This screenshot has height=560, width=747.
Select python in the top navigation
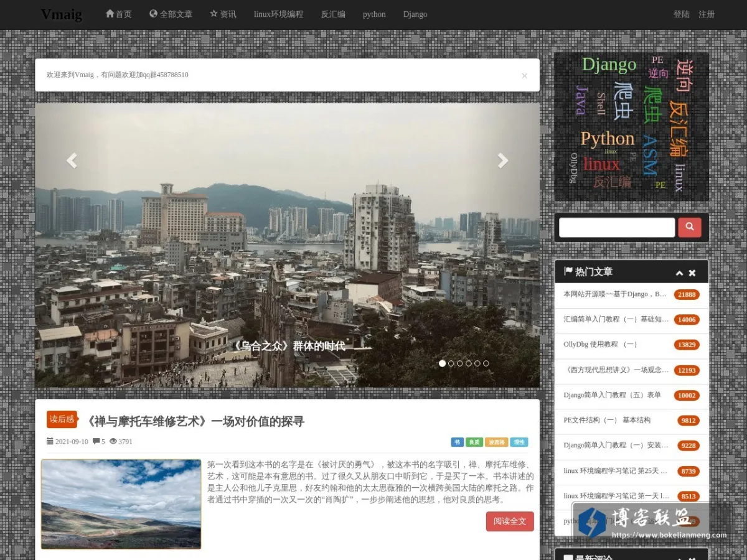coord(374,14)
